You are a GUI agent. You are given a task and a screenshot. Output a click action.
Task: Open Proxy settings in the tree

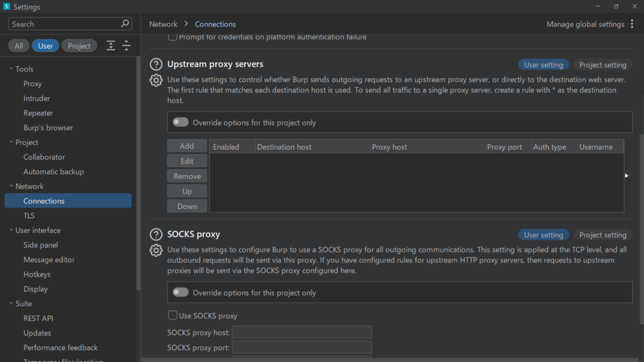click(x=33, y=84)
